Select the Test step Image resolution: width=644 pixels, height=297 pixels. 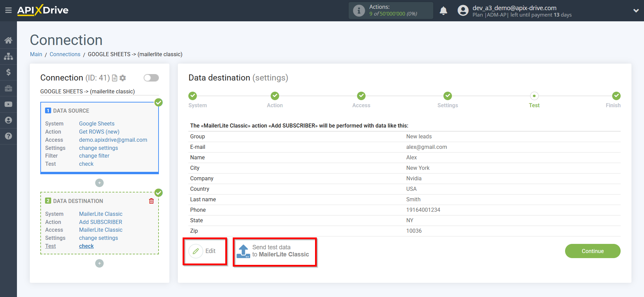[534, 96]
